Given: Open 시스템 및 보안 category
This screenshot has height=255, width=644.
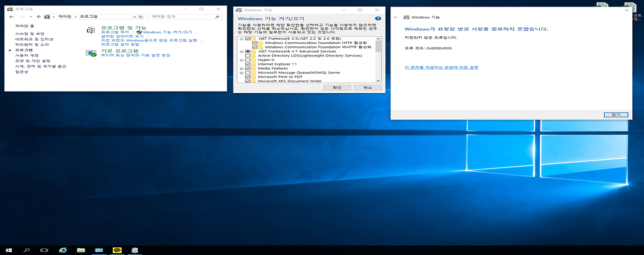Looking at the screenshot, I should point(30,34).
